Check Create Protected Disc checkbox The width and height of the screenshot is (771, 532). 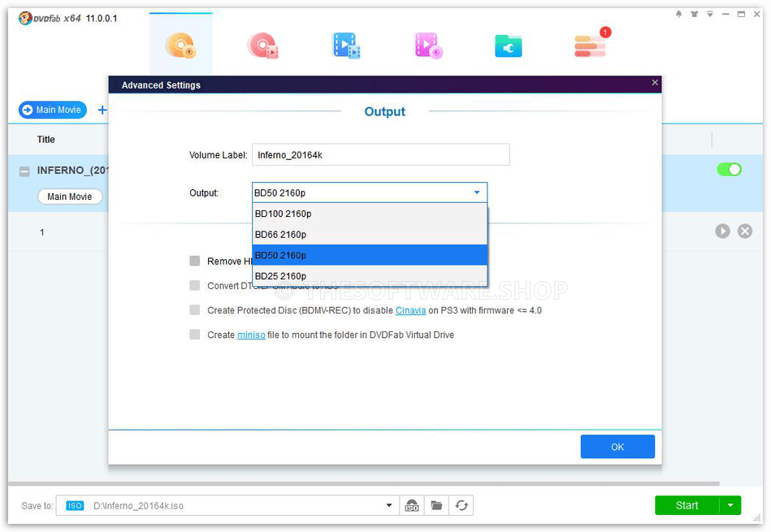coord(195,309)
